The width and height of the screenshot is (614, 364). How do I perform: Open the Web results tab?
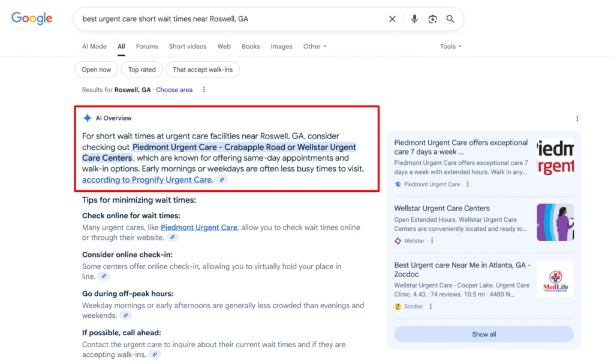pyautogui.click(x=224, y=46)
